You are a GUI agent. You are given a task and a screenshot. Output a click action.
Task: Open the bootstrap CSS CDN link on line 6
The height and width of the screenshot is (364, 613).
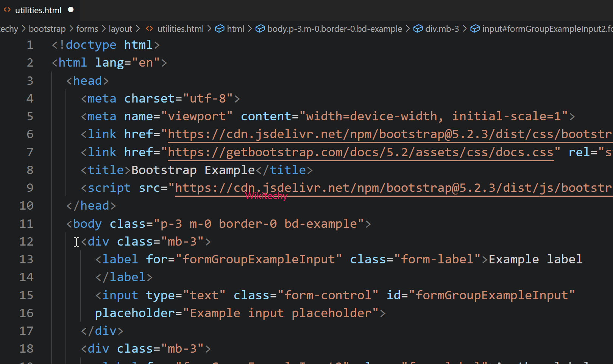379,134
